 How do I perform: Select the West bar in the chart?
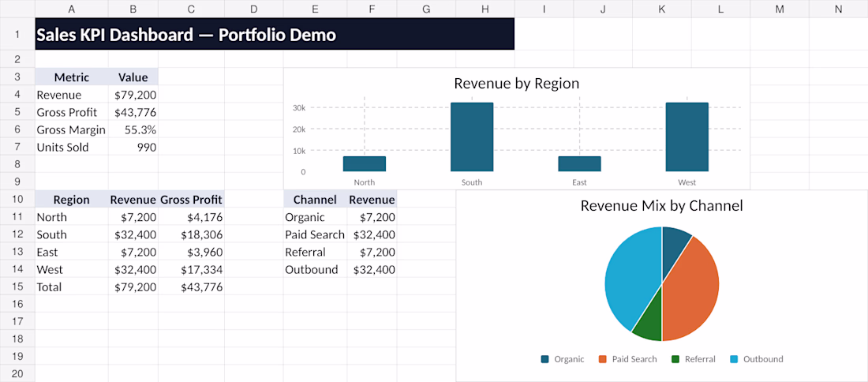(687, 137)
